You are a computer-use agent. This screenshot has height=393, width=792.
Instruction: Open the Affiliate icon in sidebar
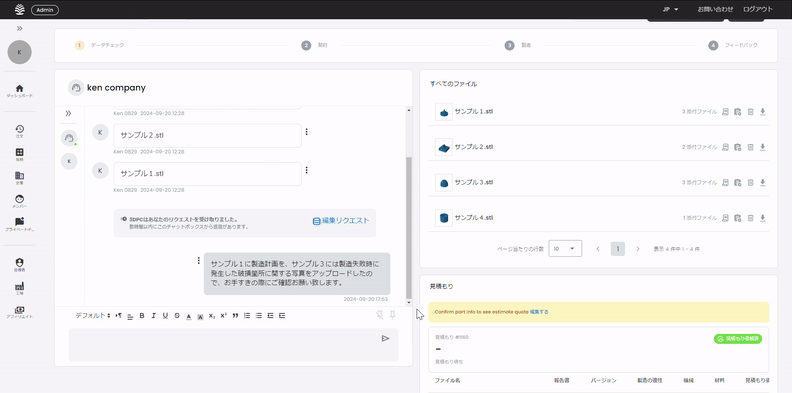[x=20, y=310]
